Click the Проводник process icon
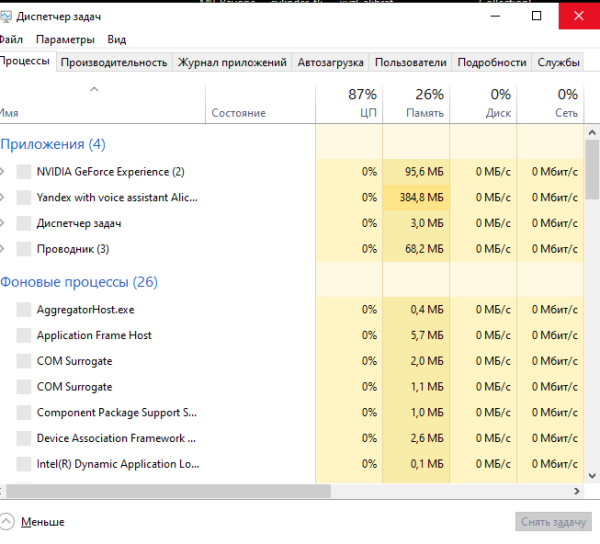The image size is (600, 544). (x=24, y=249)
